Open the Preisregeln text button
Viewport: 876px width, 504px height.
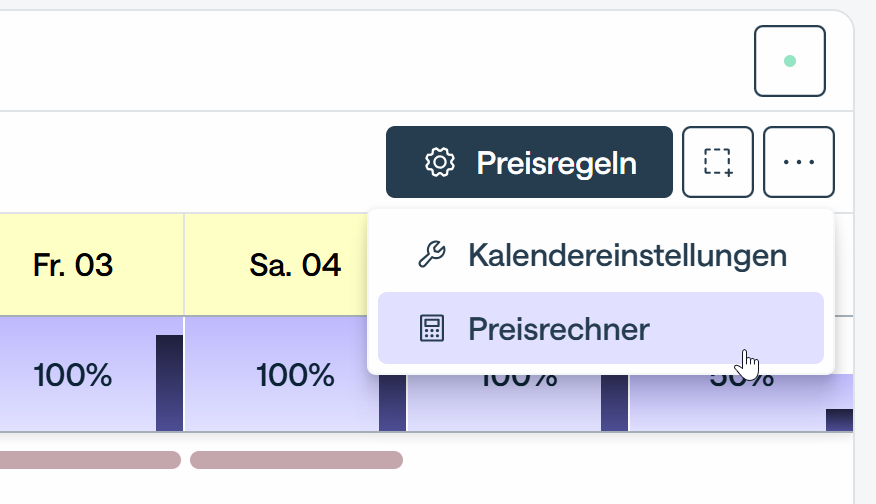[556, 162]
